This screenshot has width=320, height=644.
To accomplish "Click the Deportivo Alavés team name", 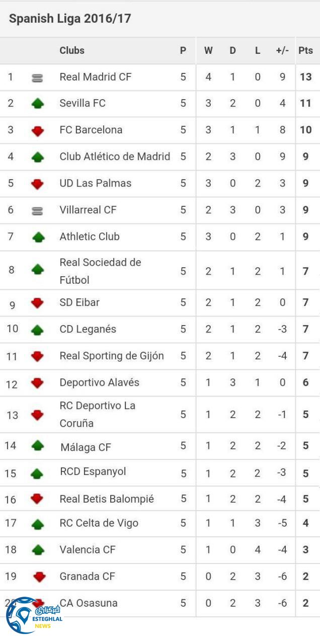I will tap(99, 382).
